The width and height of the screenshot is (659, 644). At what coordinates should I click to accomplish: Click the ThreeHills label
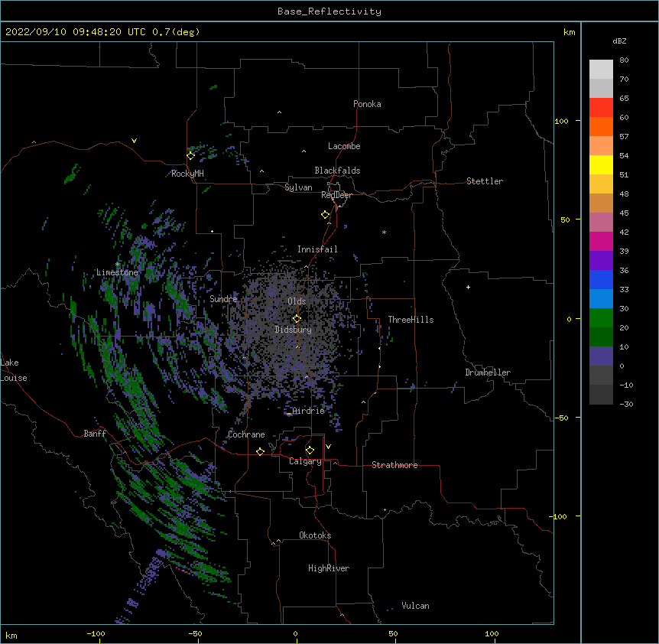coord(411,320)
